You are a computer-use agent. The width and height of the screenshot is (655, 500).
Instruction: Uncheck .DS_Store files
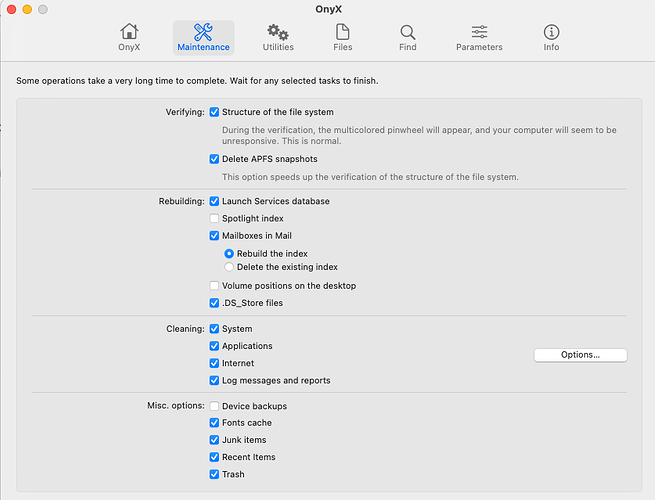pyautogui.click(x=214, y=303)
